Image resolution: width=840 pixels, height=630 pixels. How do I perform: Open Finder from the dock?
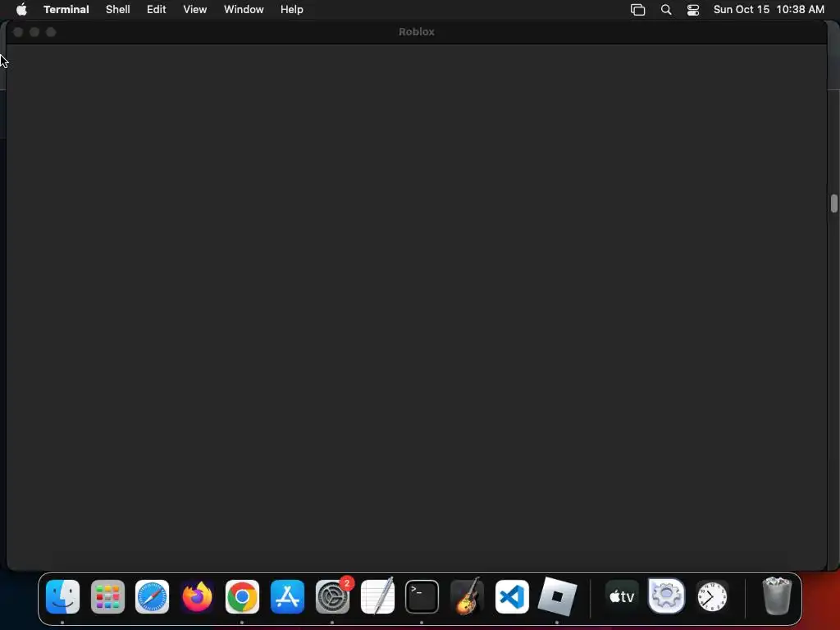coord(62,596)
